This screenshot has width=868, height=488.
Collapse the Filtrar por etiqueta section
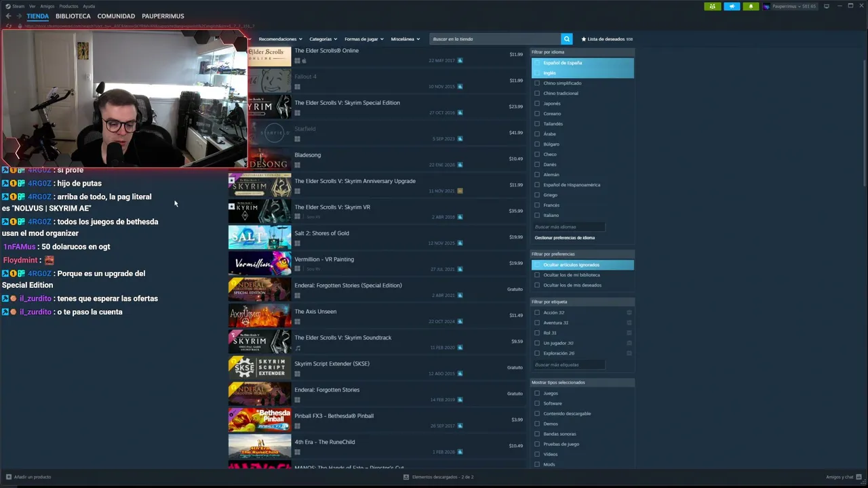click(583, 302)
